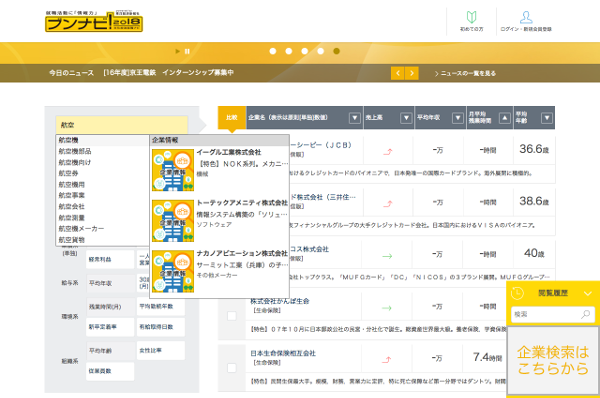Image resolution: width=600 pixels, height=398 pixels.
Task: Toggle the 従業員数 filter button
Action: click(110, 371)
